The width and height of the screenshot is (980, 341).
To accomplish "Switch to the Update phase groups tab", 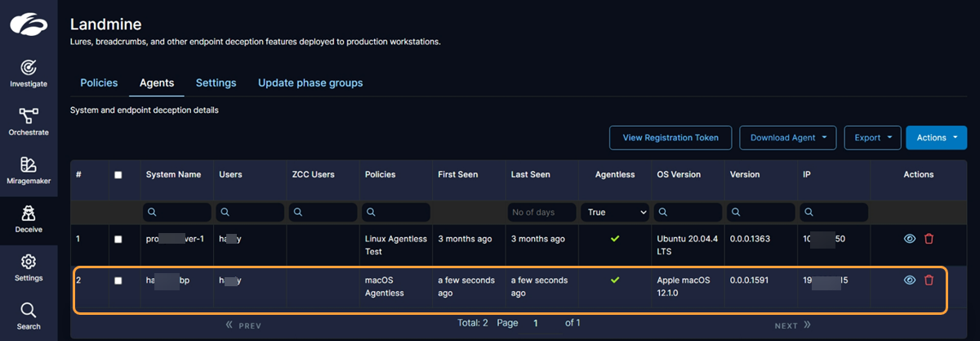I will pos(310,83).
